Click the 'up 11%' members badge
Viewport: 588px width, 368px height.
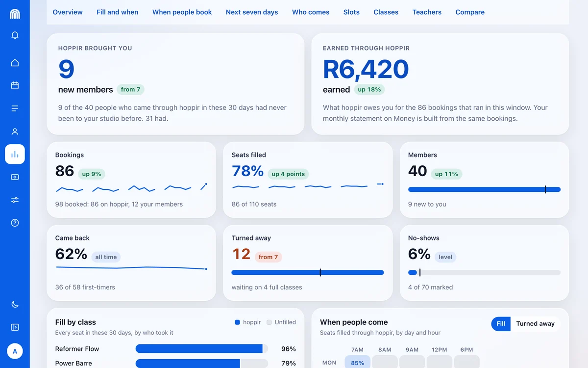coord(446,174)
